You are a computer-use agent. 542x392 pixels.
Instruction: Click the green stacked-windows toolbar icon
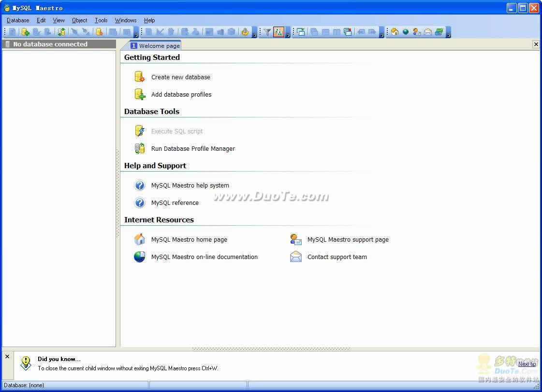click(x=439, y=32)
